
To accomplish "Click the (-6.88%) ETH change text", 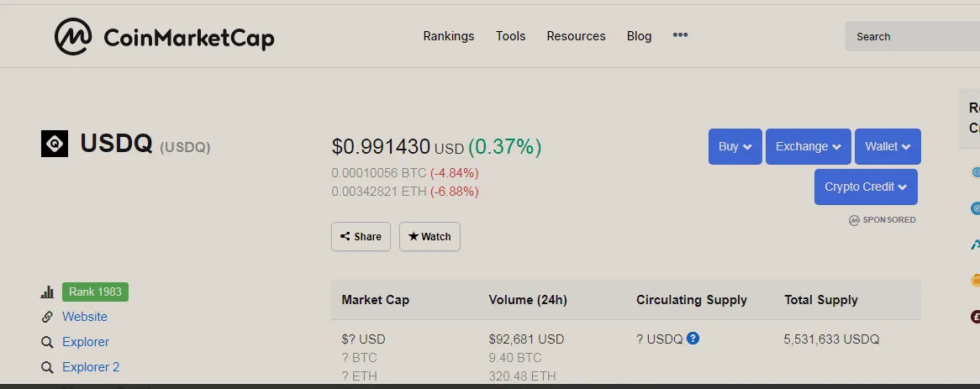I will pos(455,192).
